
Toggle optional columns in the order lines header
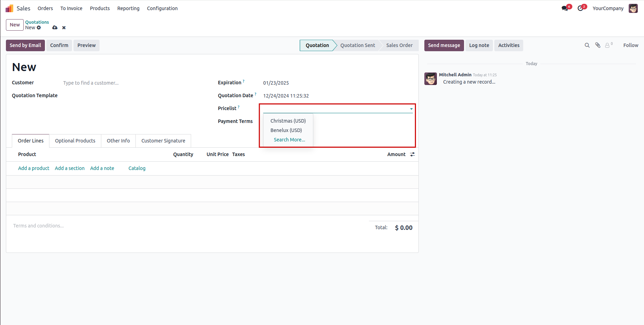tap(413, 154)
